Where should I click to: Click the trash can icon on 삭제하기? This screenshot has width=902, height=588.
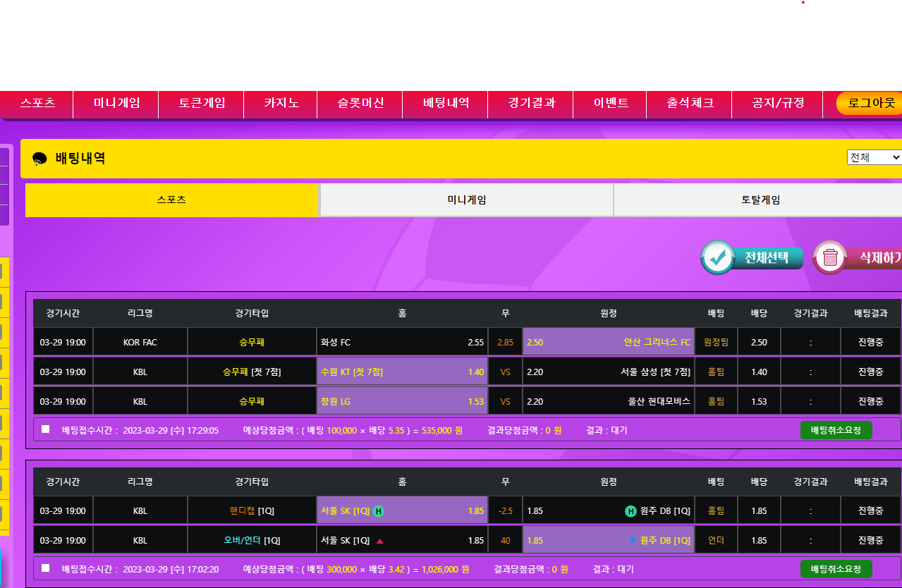(x=830, y=257)
